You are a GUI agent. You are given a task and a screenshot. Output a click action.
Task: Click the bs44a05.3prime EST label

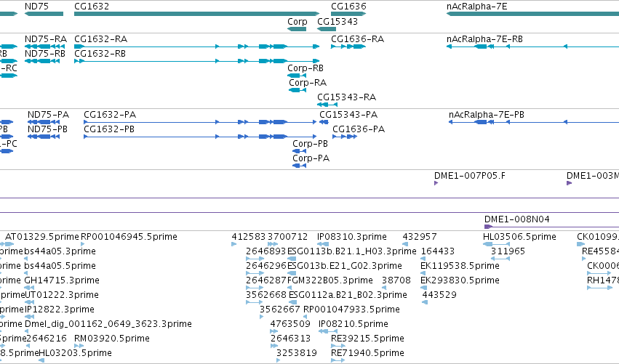60,251
